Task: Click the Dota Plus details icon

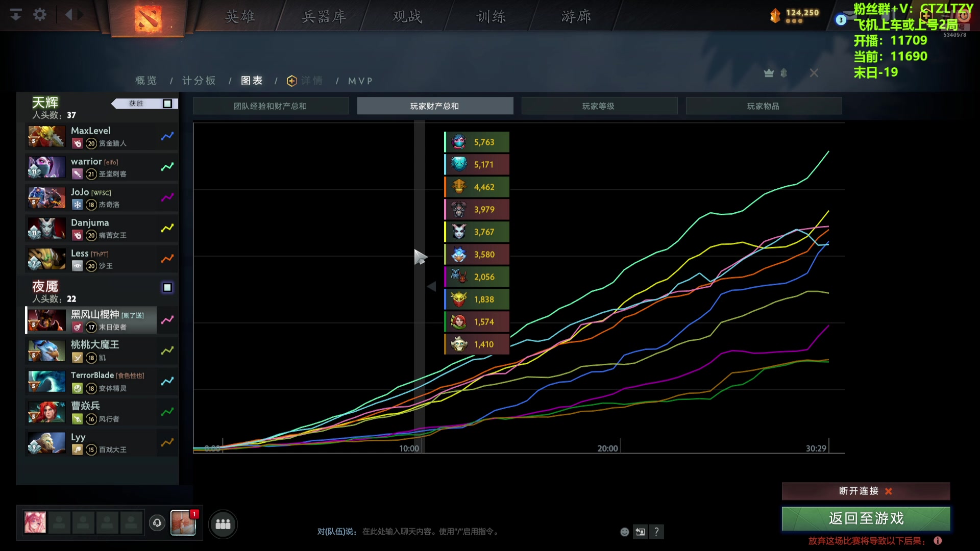Action: (292, 81)
